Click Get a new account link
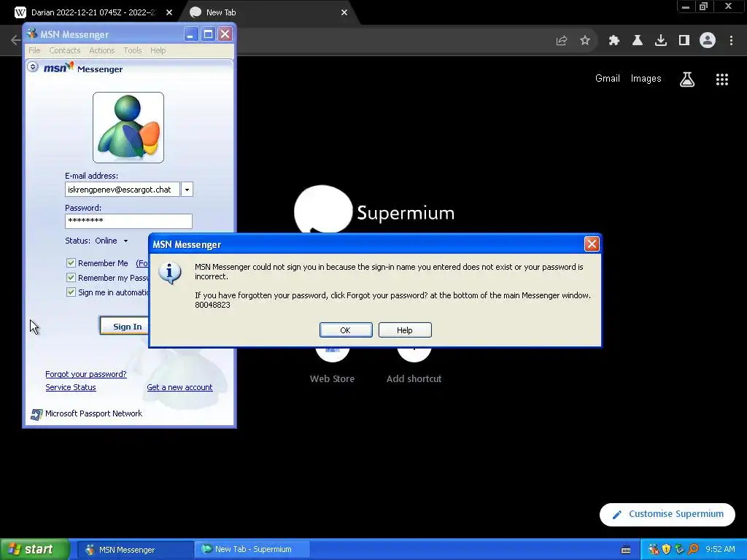This screenshot has width=747, height=560. [x=179, y=388]
